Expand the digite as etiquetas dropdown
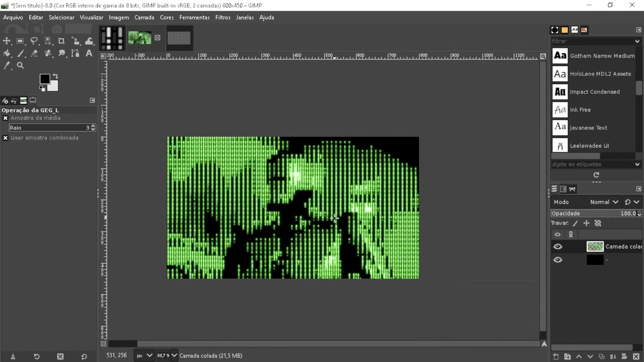Screen dimensions: 644x362 (x=637, y=164)
